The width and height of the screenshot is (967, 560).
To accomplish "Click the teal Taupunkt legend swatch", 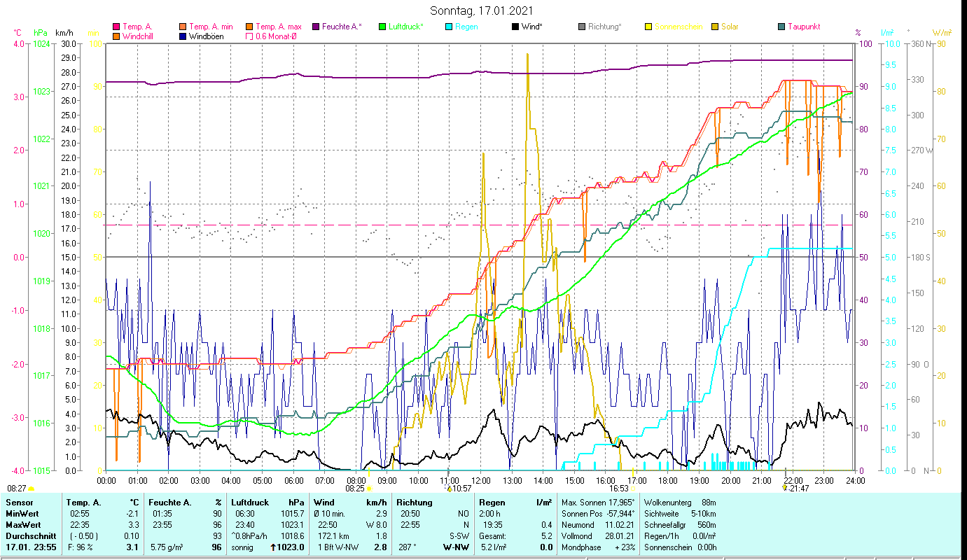I will point(781,27).
